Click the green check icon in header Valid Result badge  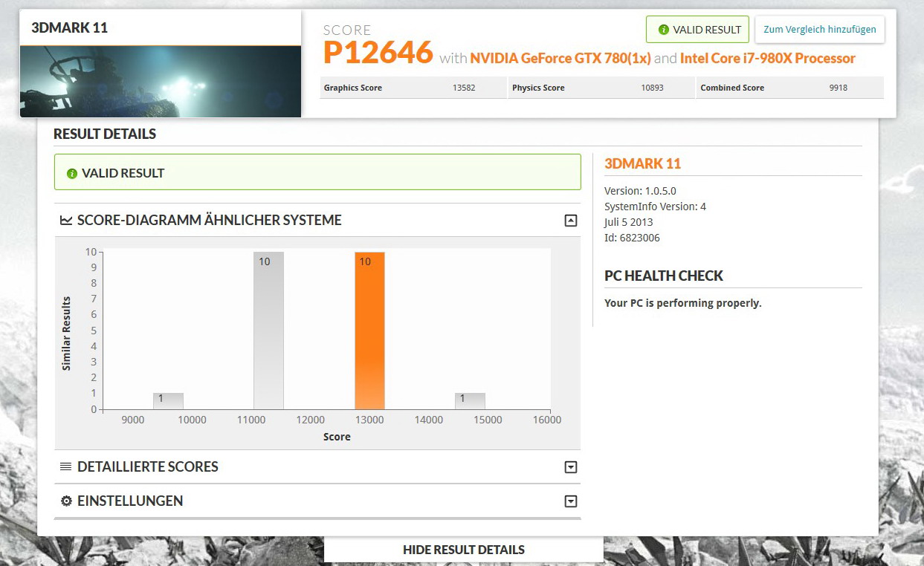click(663, 30)
